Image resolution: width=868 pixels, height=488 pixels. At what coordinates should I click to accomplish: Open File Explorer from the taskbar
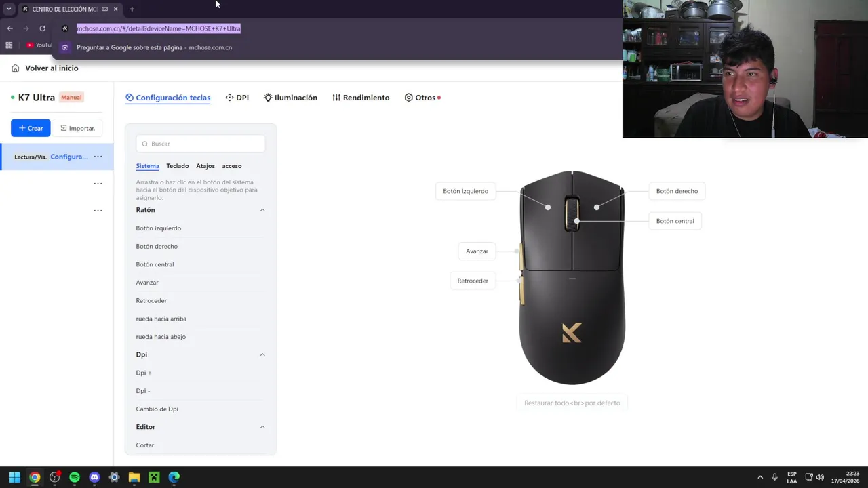pos(134,477)
